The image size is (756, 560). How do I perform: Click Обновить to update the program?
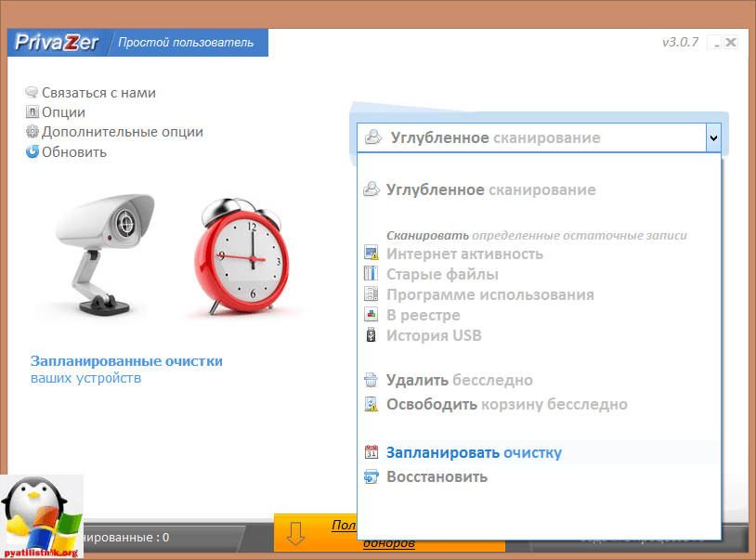[x=74, y=152]
